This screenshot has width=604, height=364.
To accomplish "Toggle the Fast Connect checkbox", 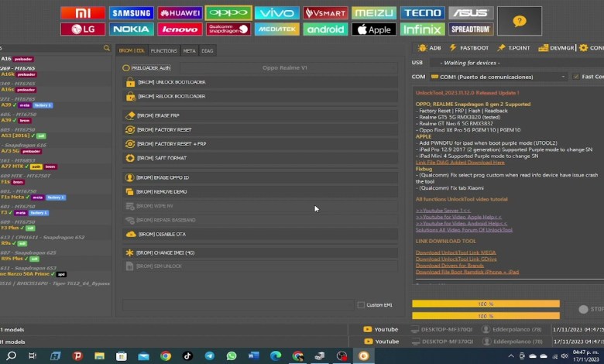I will click(x=575, y=77).
